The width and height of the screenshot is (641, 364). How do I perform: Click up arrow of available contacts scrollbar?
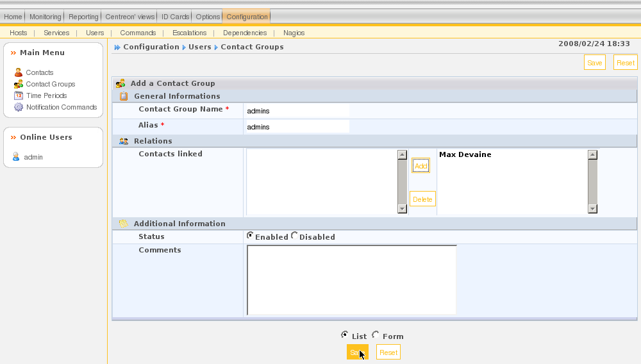click(x=403, y=155)
